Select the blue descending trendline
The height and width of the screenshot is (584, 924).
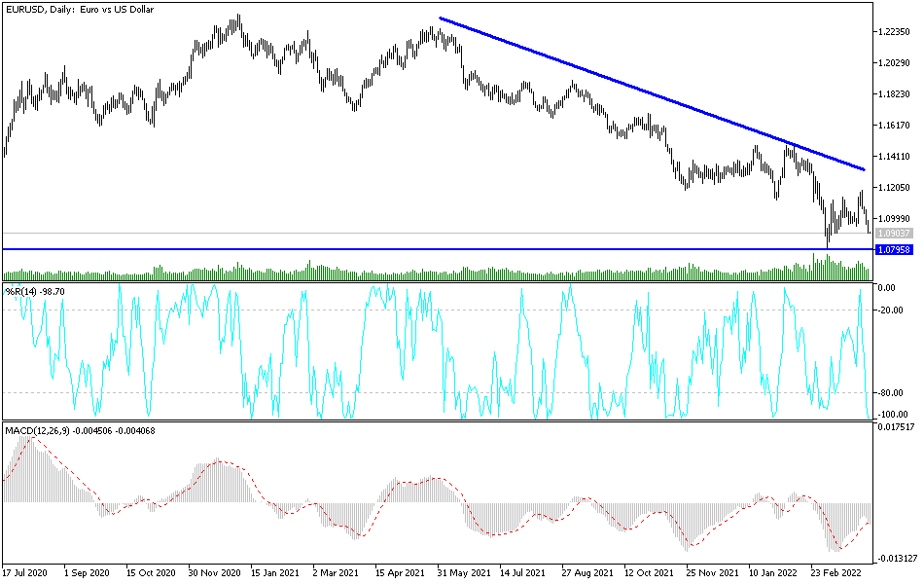[x=652, y=93]
